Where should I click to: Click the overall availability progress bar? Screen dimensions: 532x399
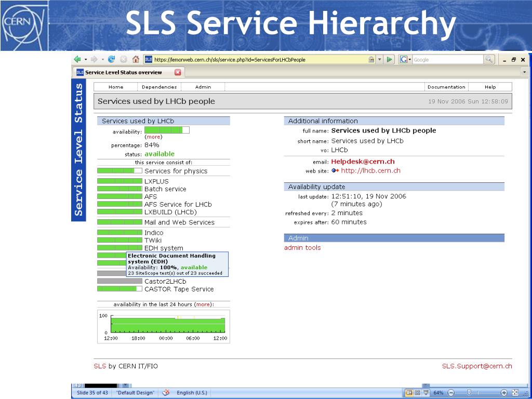point(167,130)
